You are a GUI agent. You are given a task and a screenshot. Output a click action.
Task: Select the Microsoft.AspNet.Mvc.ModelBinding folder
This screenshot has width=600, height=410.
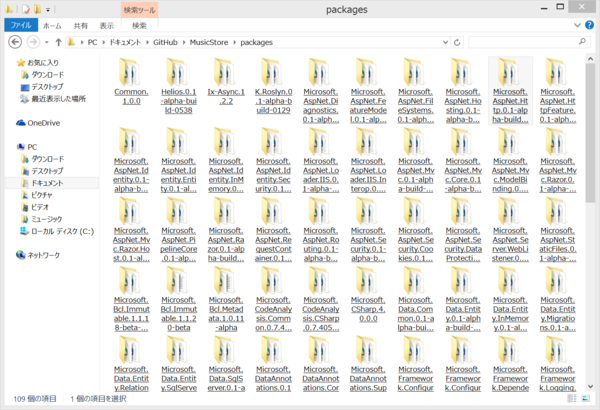pyautogui.click(x=510, y=160)
